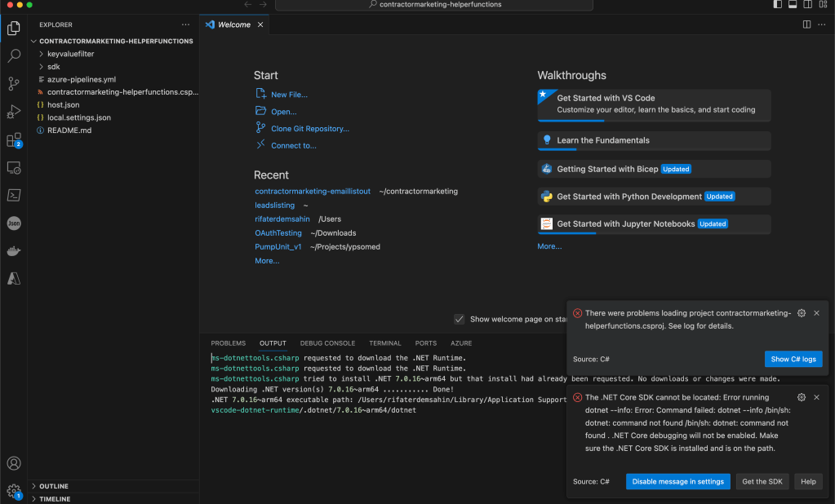Toggle primary side bar layout icon

[x=778, y=4]
